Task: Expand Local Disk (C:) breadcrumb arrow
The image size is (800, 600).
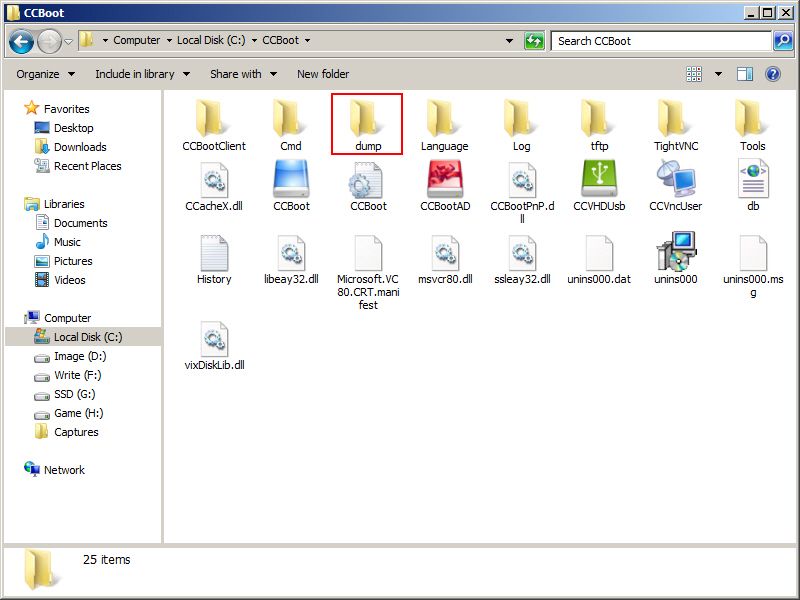Action: pyautogui.click(x=254, y=40)
